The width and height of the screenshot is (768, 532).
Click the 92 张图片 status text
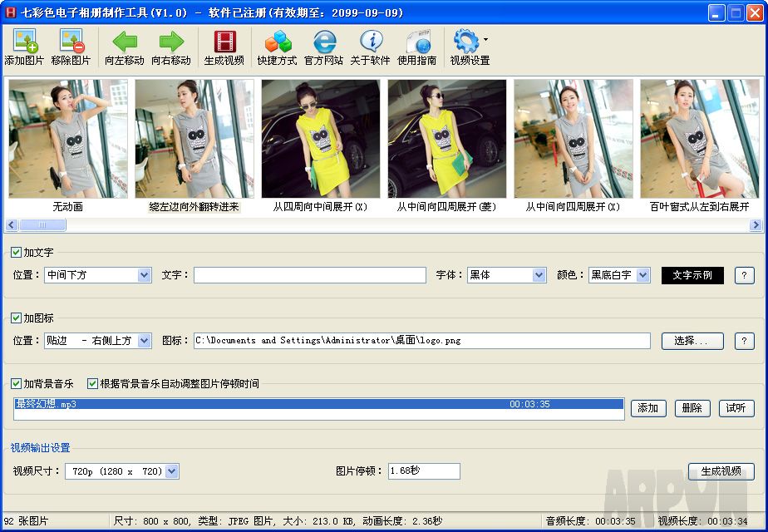point(27,521)
